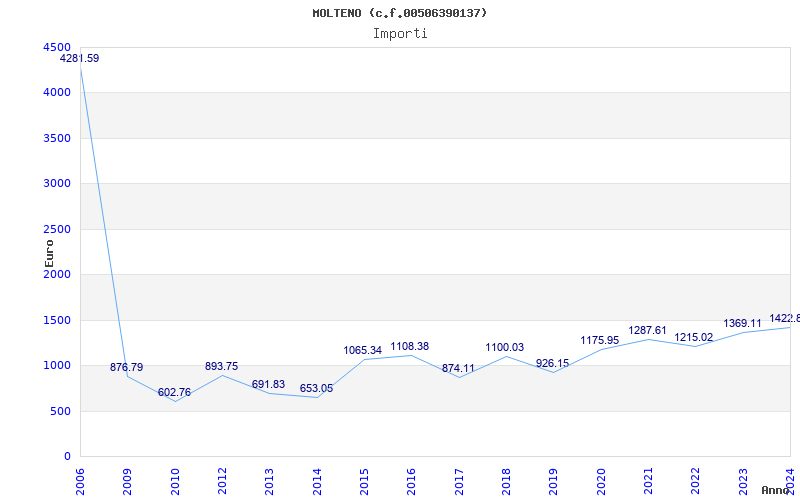Screen dimensions: 800x500
Task: Select the 876.79 data label
Action: click(x=127, y=367)
